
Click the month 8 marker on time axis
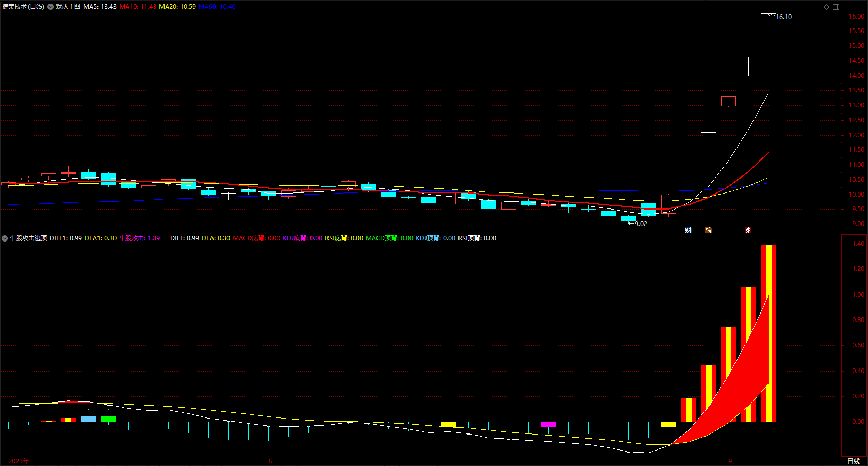(270, 461)
